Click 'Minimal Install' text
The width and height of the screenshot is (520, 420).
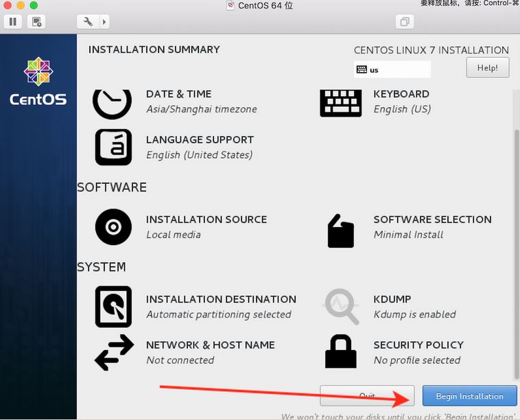408,235
